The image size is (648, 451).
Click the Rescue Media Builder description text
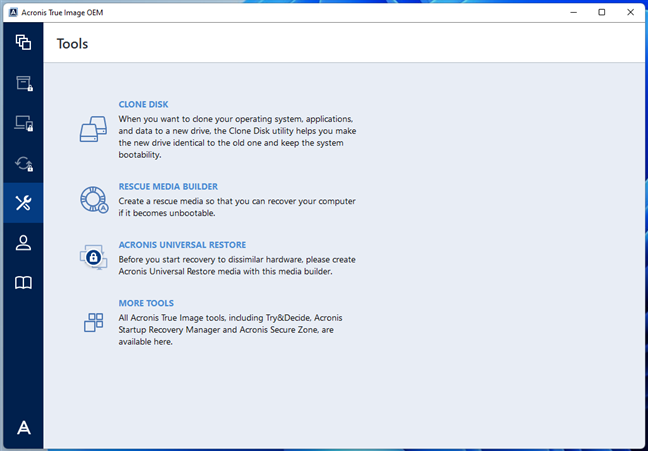click(237, 207)
